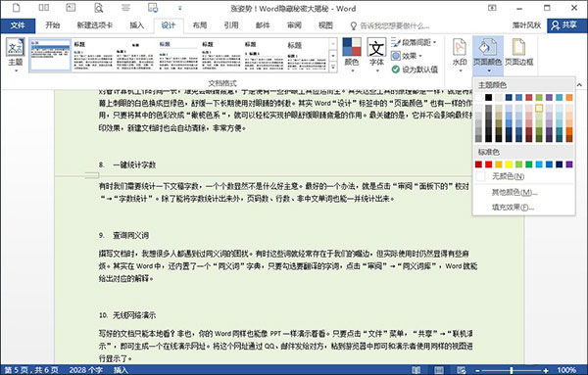The width and height of the screenshot is (588, 375).
Task: Click the zoom in plus button
Action: 546,370
